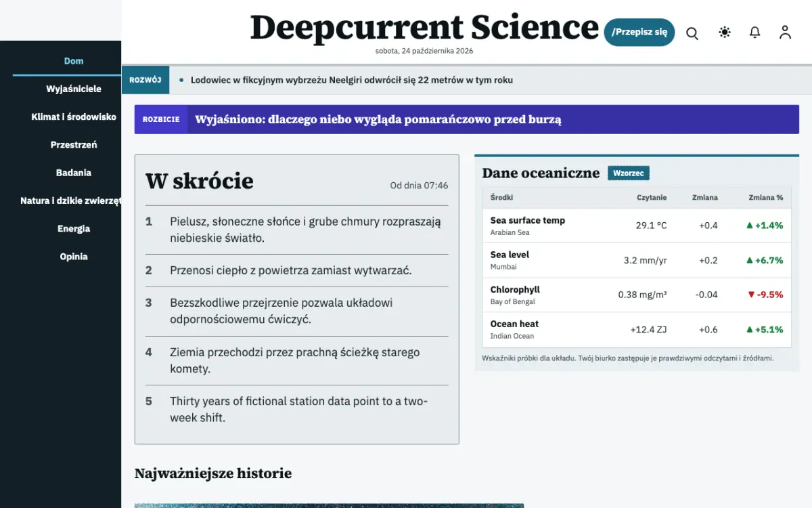Select the Dom sidebar item
The height and width of the screenshot is (508, 812).
coord(74,61)
